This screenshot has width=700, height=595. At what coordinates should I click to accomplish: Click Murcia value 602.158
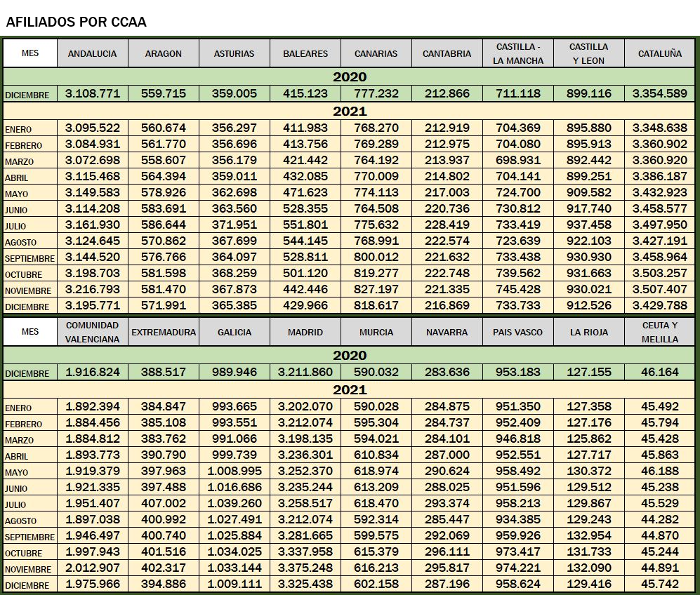pyautogui.click(x=376, y=584)
